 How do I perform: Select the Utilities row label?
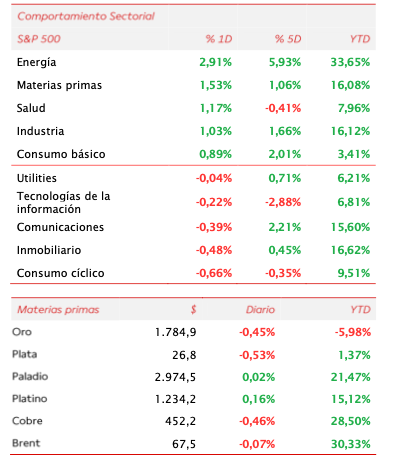[x=37, y=178]
